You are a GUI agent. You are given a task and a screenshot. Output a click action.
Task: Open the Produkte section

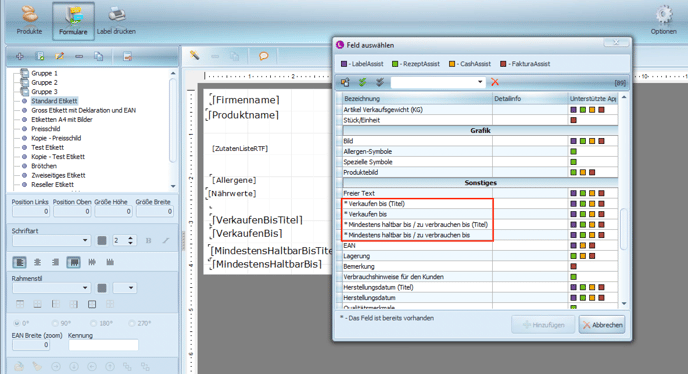pyautogui.click(x=29, y=20)
